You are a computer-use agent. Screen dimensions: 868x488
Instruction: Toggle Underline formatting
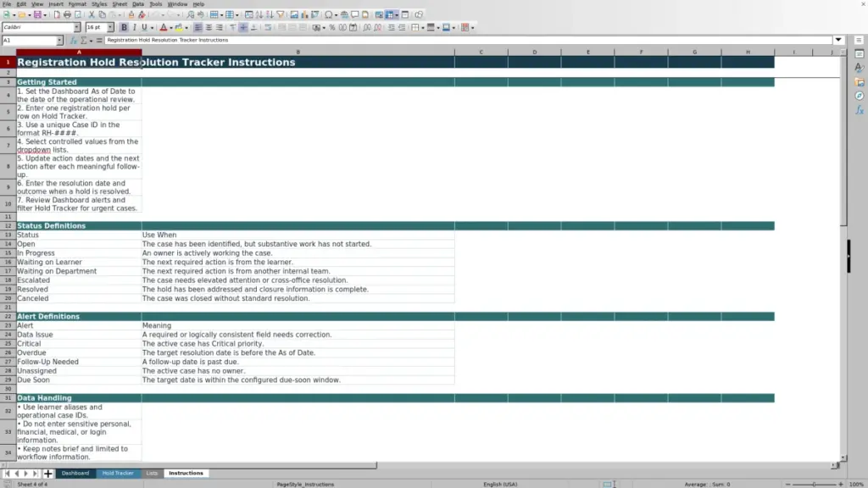[144, 28]
